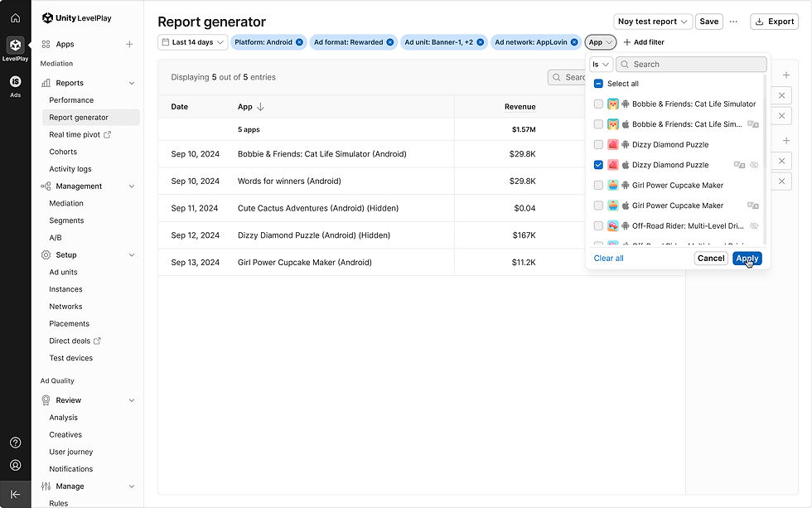Open the 'Is' condition dropdown
The image size is (812, 508).
[x=601, y=64]
